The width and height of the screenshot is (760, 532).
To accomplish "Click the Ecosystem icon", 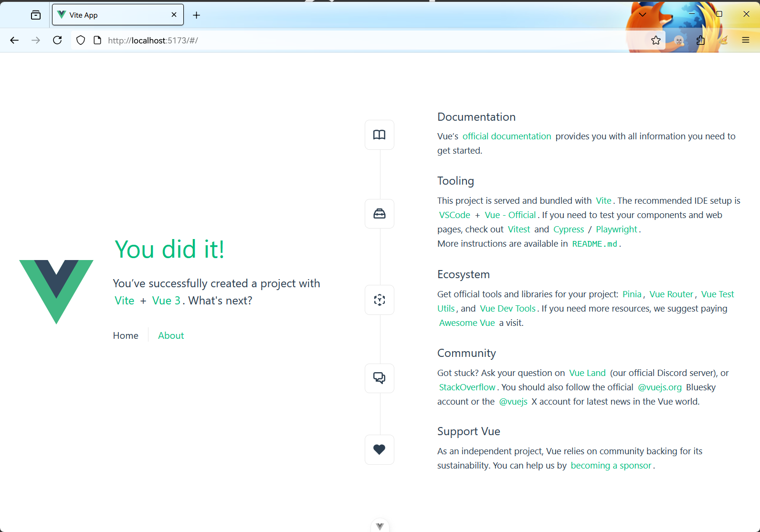I will (380, 300).
